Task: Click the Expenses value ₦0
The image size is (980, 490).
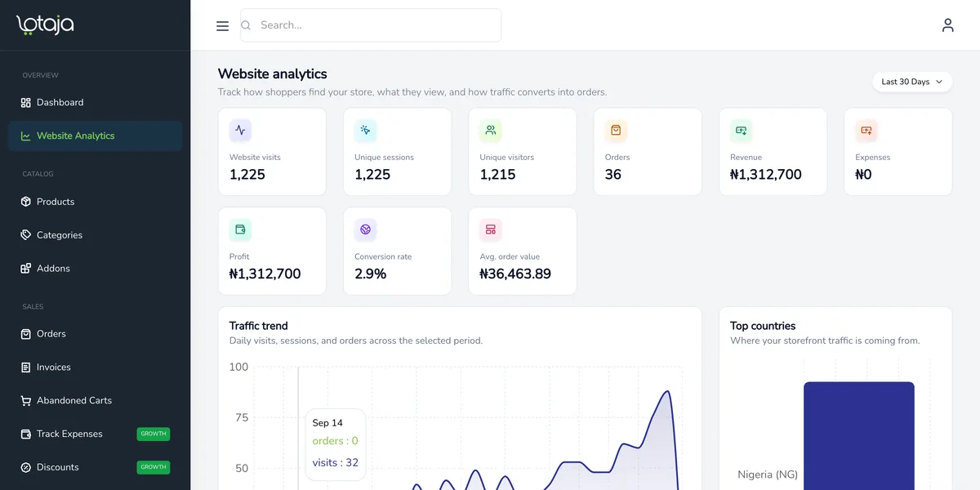Action: (x=863, y=175)
